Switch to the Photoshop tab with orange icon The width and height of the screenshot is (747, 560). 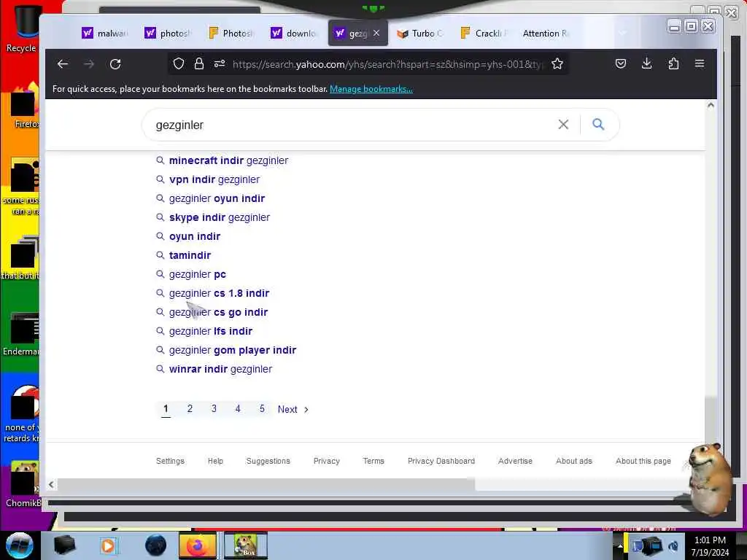click(x=231, y=34)
